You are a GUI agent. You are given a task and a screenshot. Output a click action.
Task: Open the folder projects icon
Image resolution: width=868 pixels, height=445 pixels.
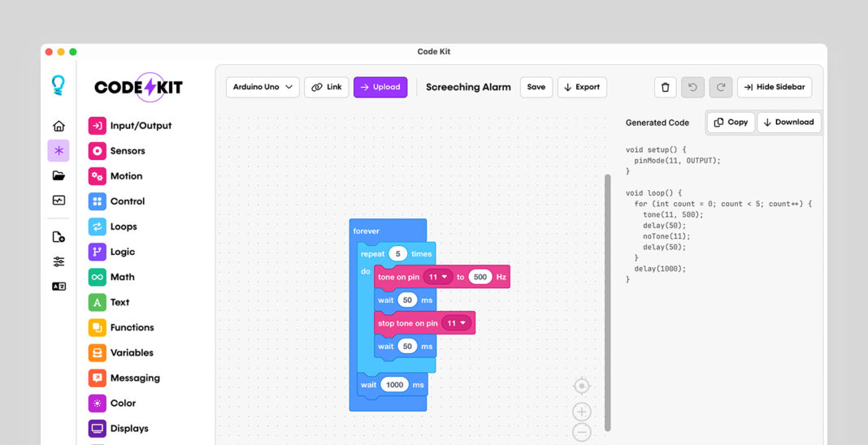click(59, 175)
